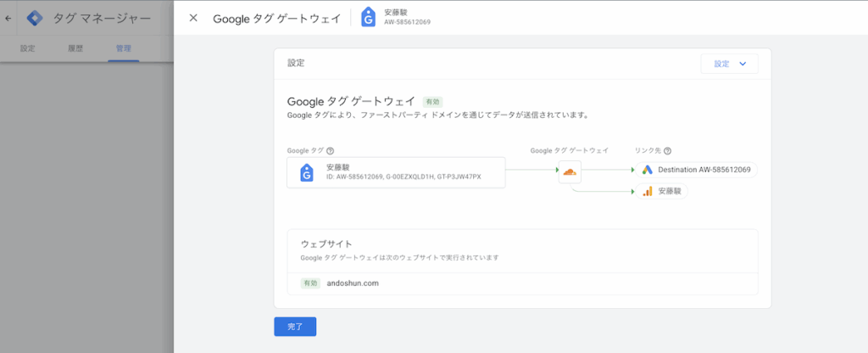Click the Tag Manager logo icon
Image resolution: width=868 pixels, height=353 pixels.
35,19
